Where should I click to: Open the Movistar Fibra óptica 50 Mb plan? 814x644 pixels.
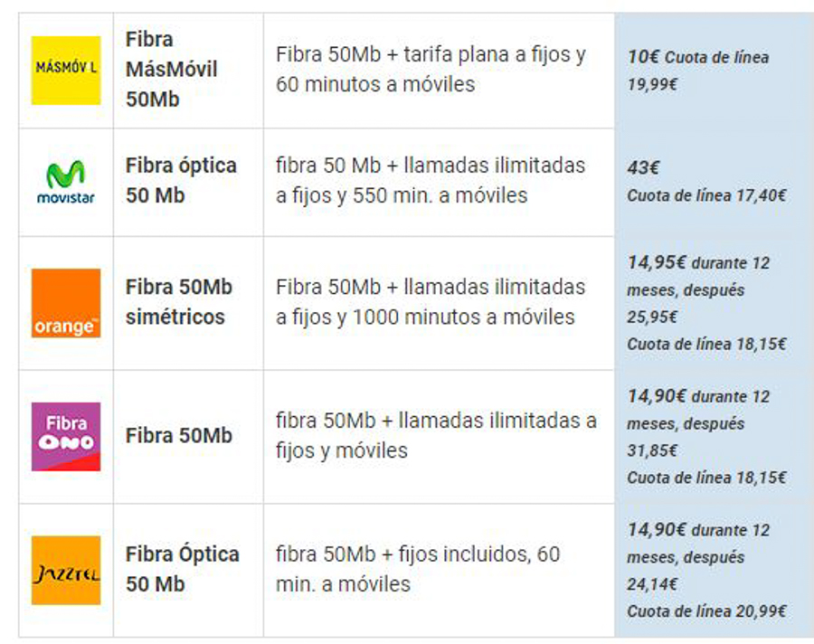point(181,180)
